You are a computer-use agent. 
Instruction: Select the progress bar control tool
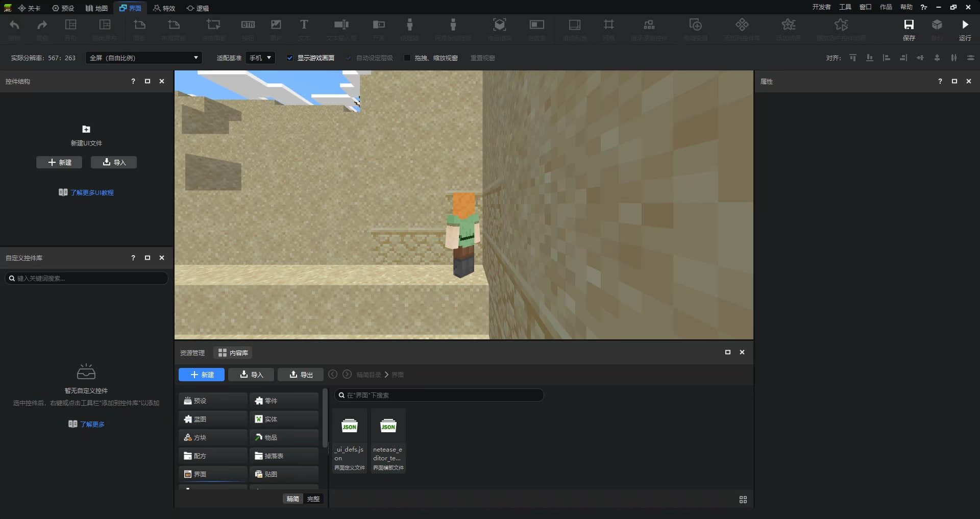click(536, 24)
